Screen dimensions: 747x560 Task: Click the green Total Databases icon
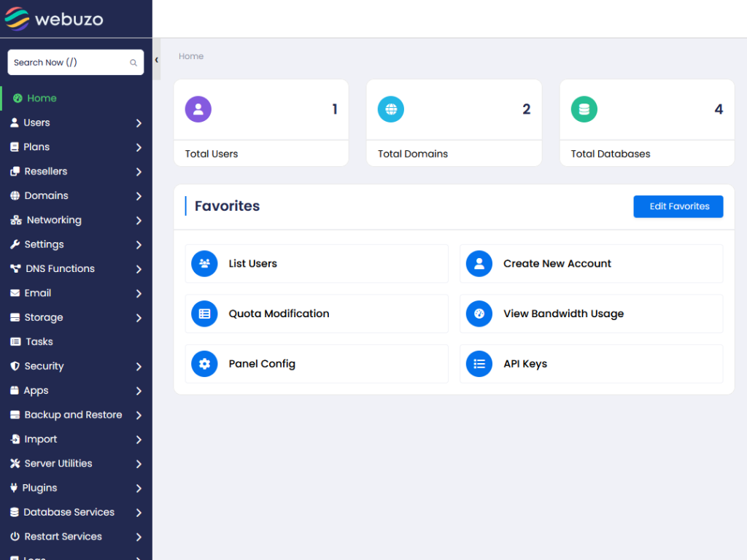(584, 109)
